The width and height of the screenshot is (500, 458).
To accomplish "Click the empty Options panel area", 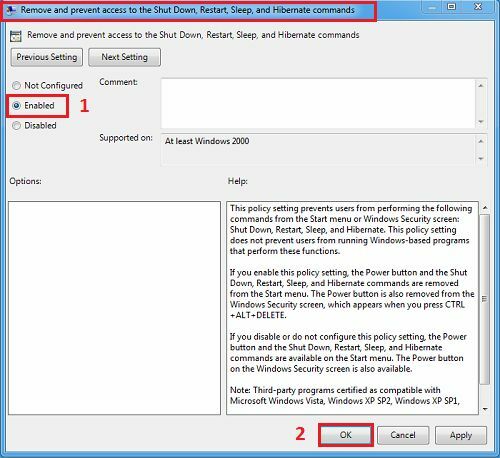I will pyautogui.click(x=114, y=308).
